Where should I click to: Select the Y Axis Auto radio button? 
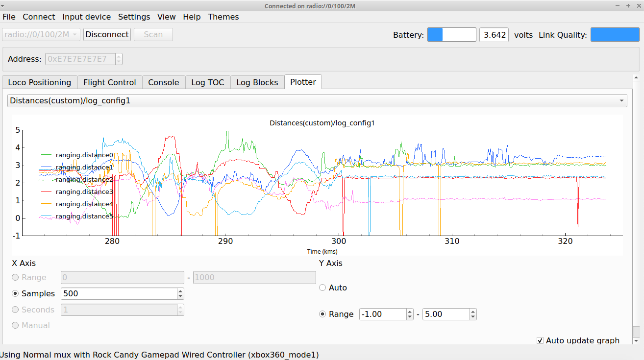click(x=322, y=288)
